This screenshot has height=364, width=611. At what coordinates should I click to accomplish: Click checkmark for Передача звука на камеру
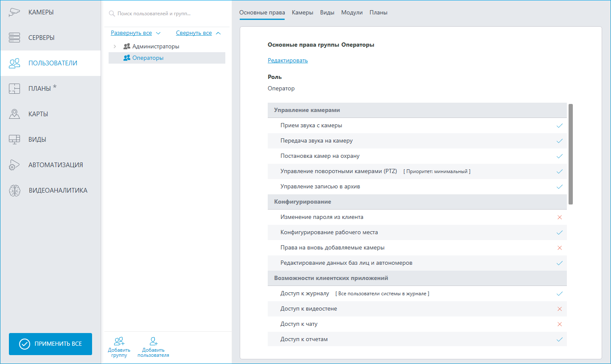[560, 141]
